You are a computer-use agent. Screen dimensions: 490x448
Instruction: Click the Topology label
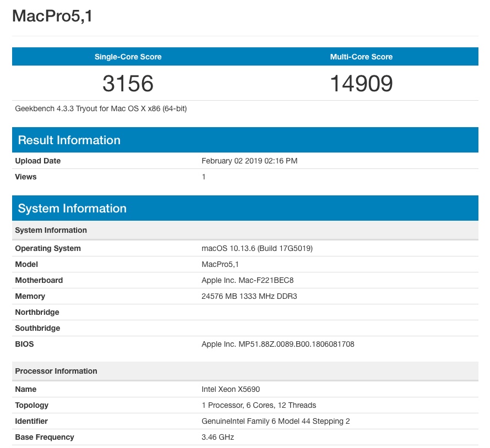coord(31,405)
